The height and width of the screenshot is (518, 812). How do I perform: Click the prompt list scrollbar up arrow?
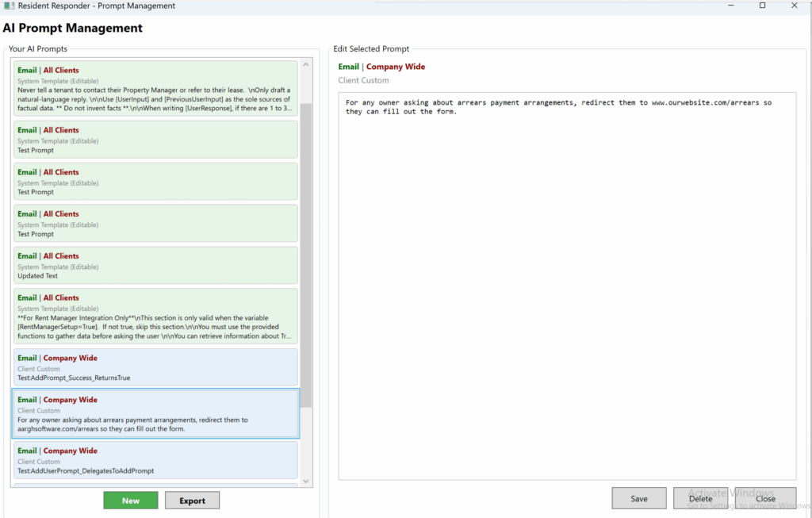tap(306, 63)
